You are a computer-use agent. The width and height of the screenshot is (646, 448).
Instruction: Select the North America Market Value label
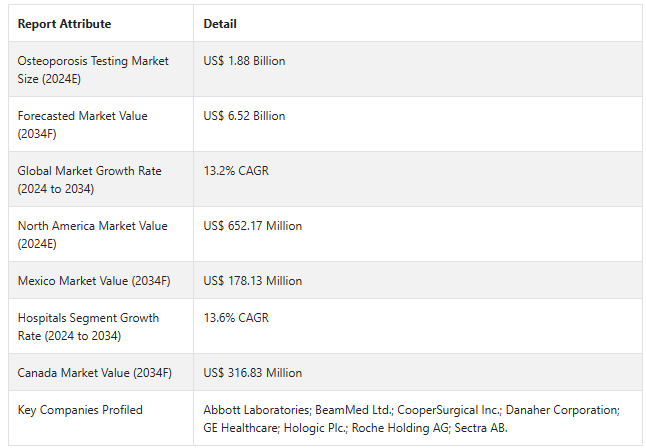coord(92,234)
